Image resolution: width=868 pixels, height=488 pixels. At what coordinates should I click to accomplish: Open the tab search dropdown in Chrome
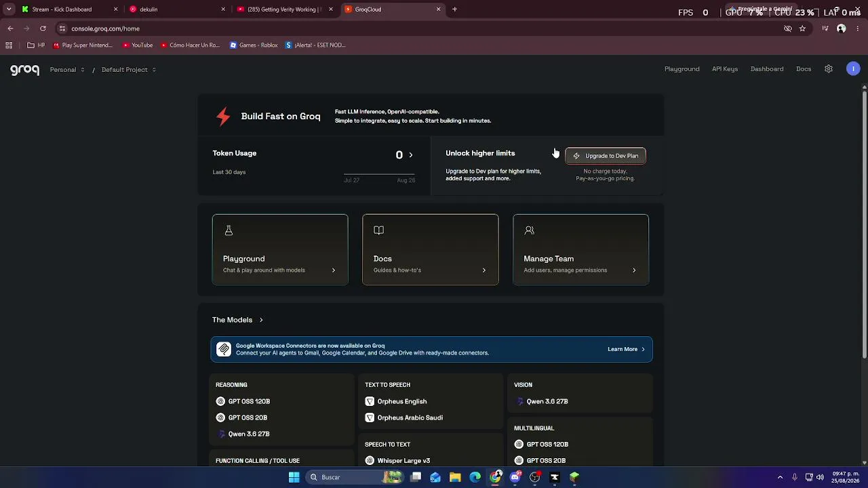pos(9,9)
